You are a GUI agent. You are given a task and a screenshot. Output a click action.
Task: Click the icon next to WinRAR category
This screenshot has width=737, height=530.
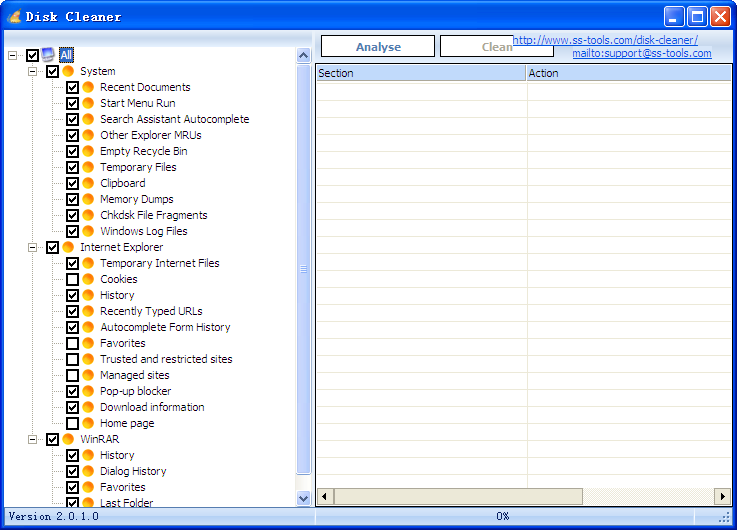click(x=68, y=439)
